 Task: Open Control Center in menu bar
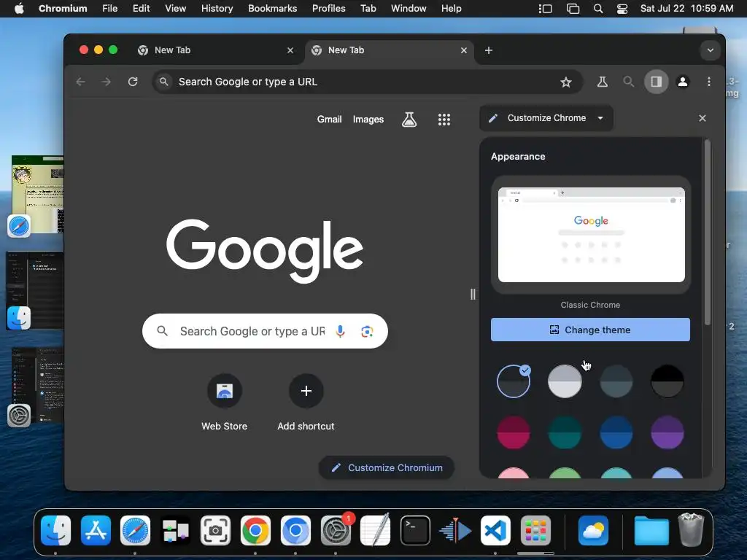coord(622,9)
